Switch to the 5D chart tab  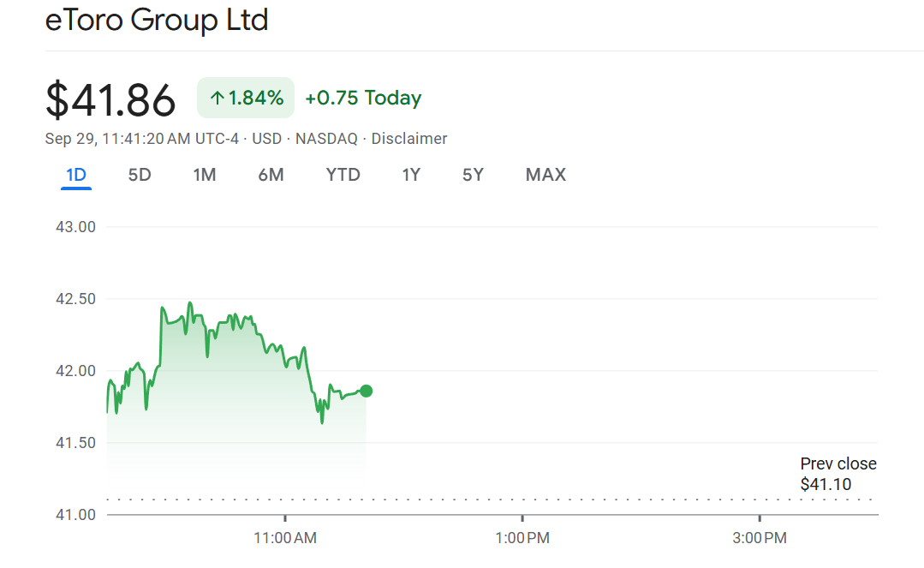point(140,175)
